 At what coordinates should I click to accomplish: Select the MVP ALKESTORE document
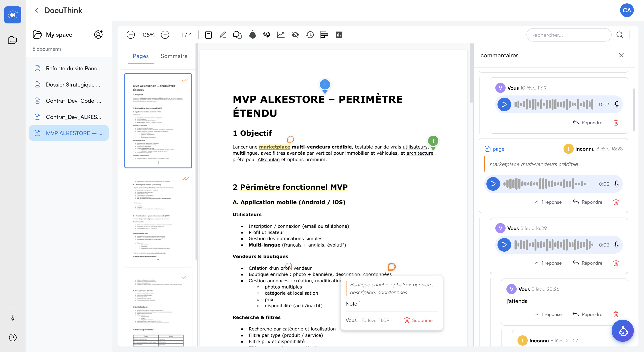click(x=69, y=133)
